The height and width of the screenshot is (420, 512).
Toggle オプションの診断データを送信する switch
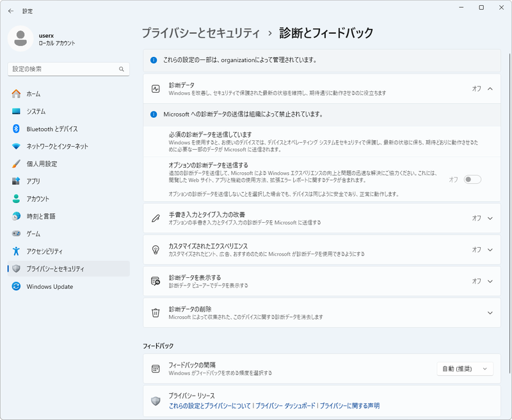472,180
